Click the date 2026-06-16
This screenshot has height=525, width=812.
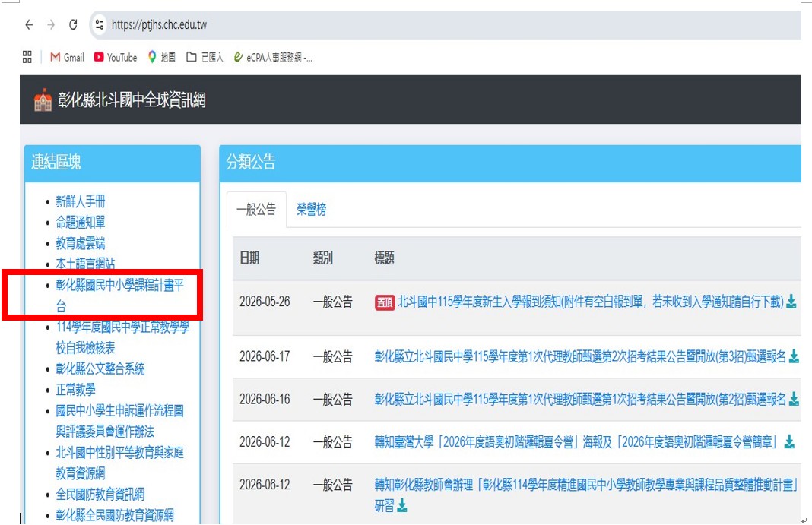coord(265,400)
